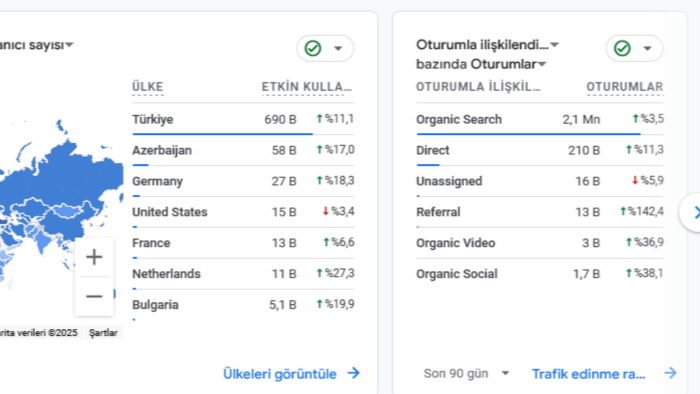The image size is (700, 394).
Task: Click the red %5,9 decrease for Unassigned
Action: pos(648,180)
